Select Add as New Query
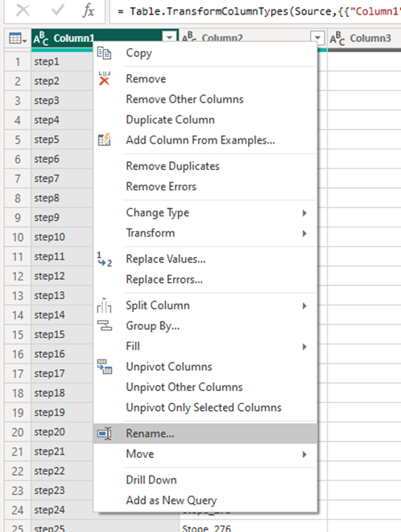Screen dimensions: 401x532 pos(172,500)
